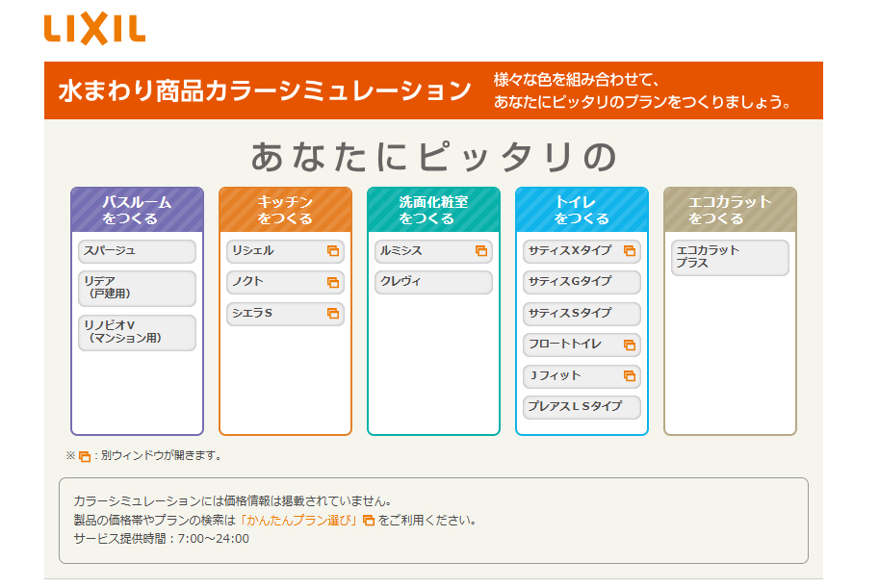Click the キッチンをつくる category header
The width and height of the screenshot is (879, 588).
coord(285,210)
